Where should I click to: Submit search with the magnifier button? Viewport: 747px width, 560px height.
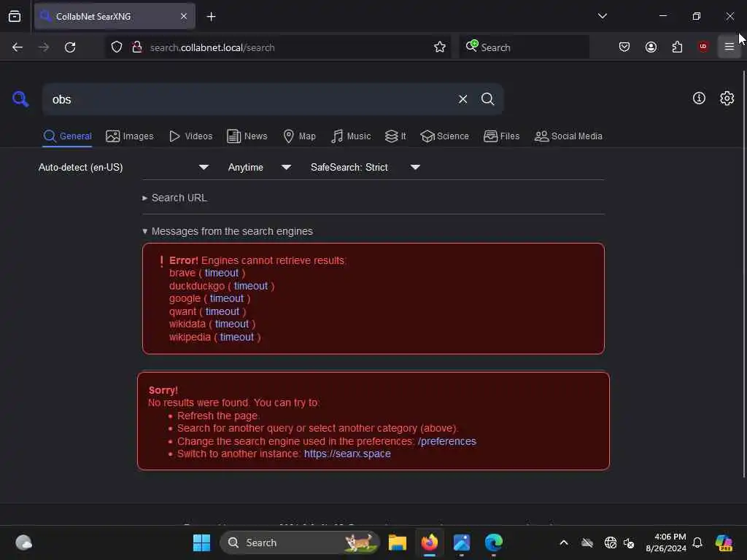point(487,99)
